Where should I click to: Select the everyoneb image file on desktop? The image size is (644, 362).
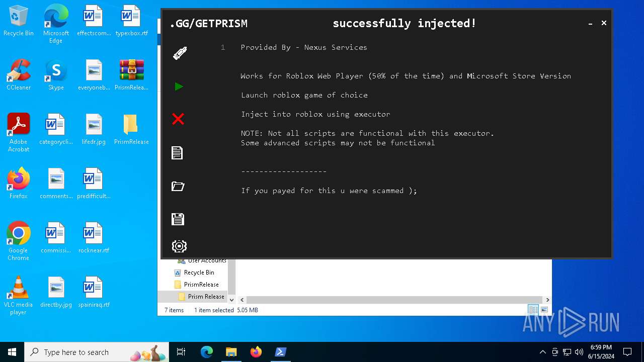pyautogui.click(x=94, y=75)
